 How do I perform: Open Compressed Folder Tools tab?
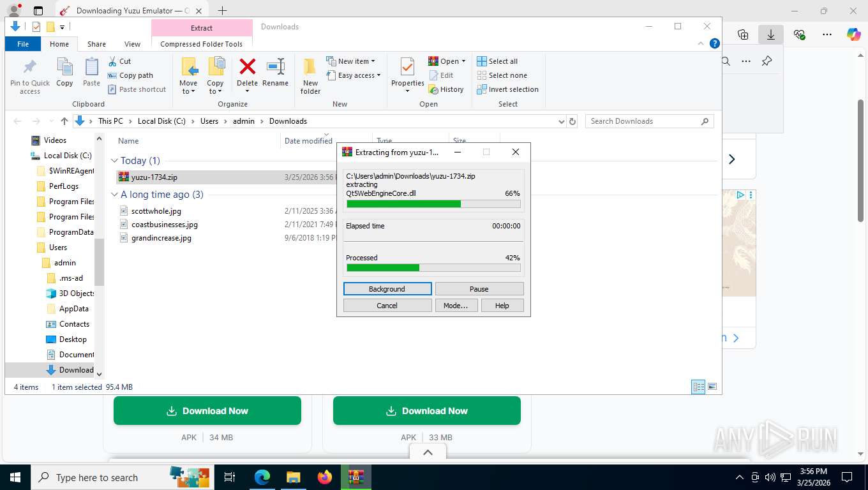tap(202, 44)
